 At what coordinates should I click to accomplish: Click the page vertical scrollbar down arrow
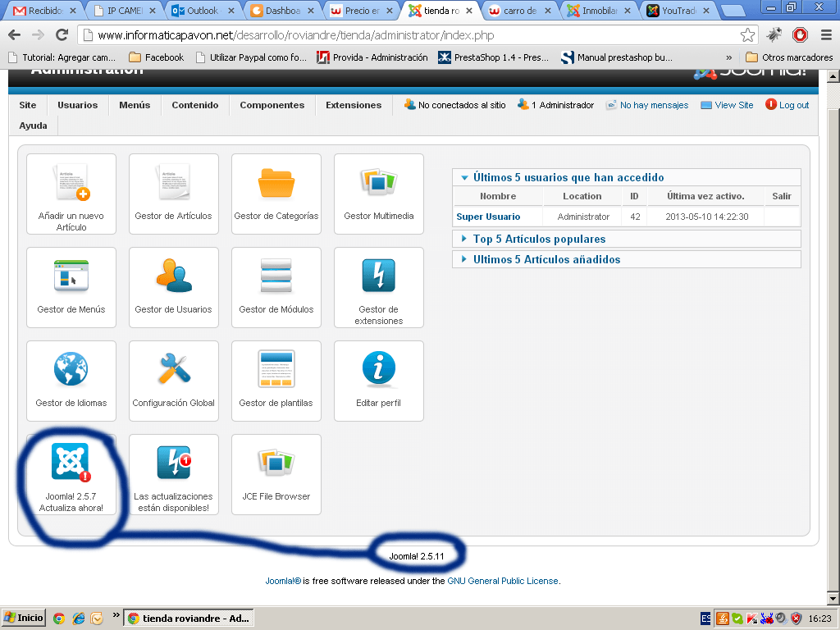tap(833, 598)
